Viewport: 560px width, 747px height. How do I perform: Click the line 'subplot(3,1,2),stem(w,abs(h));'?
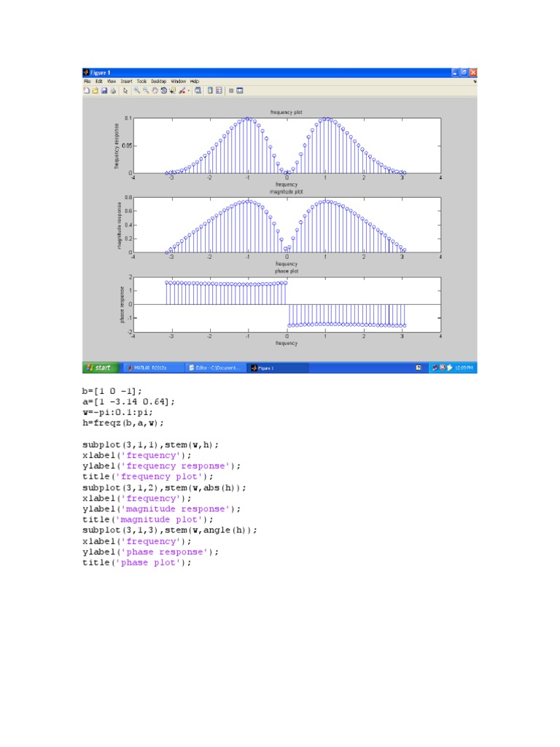tap(164, 487)
